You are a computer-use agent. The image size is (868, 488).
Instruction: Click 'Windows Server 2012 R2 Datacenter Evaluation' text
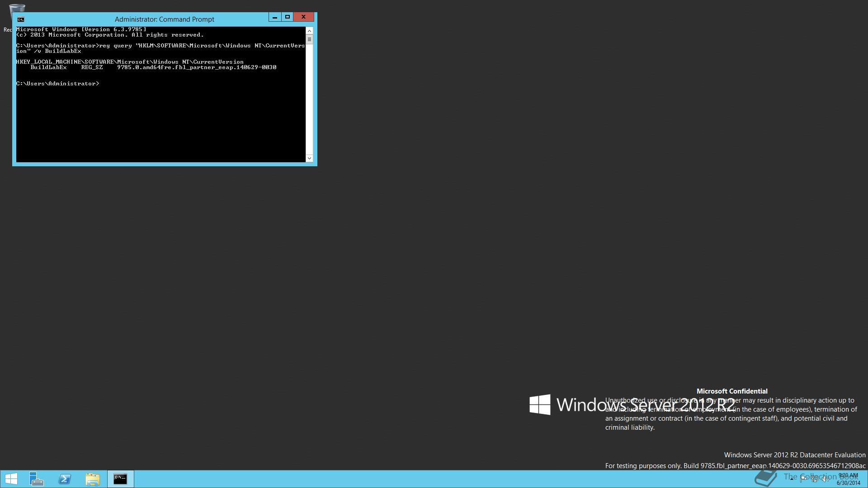(x=795, y=455)
